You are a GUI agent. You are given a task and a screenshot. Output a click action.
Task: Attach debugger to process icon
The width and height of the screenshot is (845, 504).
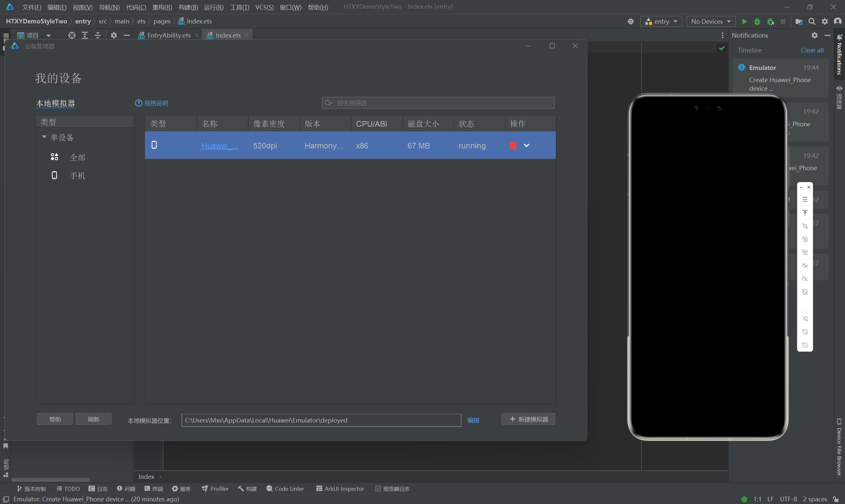pyautogui.click(x=770, y=21)
